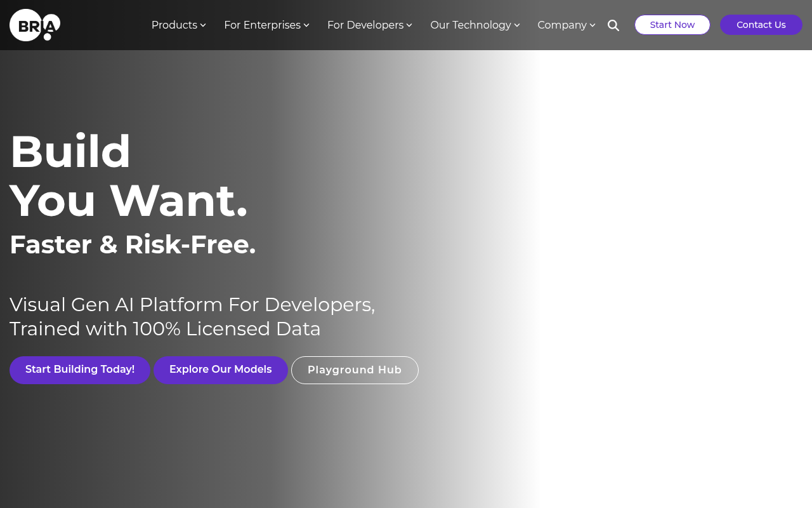Click the Our Technology chevron arrow
Viewport: 812px width, 508px height.
pos(517,25)
